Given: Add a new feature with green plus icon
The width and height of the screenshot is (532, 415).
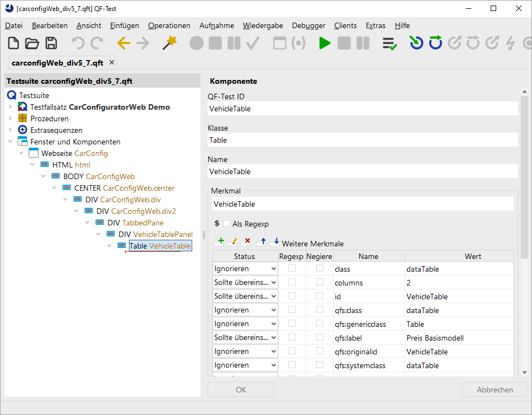Looking at the screenshot, I should [x=219, y=242].
